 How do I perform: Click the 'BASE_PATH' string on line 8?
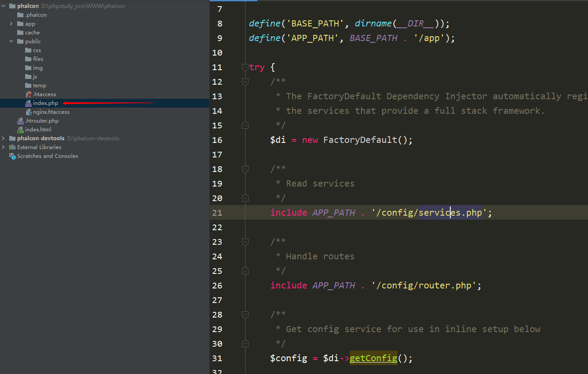click(315, 23)
